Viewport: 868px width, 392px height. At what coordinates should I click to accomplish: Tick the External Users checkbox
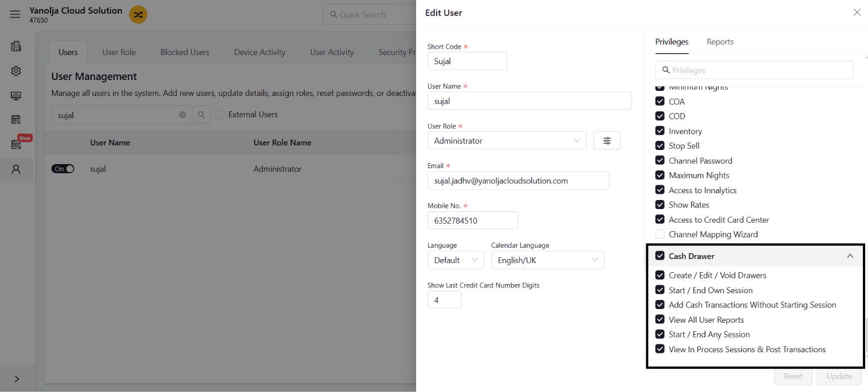point(219,114)
